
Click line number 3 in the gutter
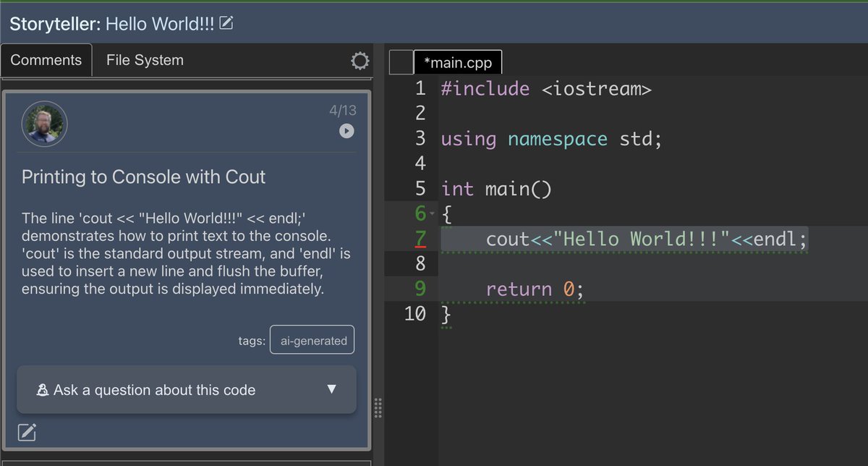click(421, 139)
